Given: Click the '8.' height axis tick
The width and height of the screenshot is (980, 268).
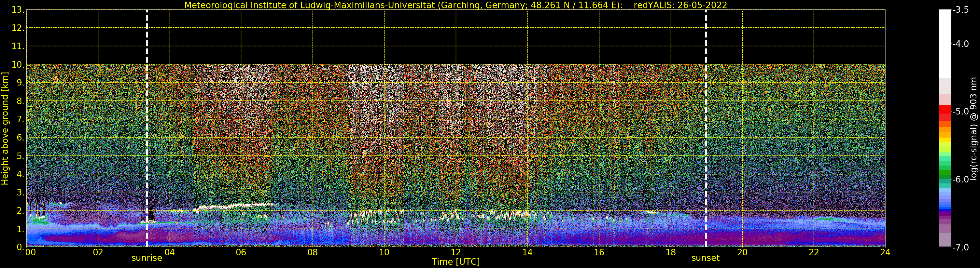Looking at the screenshot, I should tap(21, 101).
